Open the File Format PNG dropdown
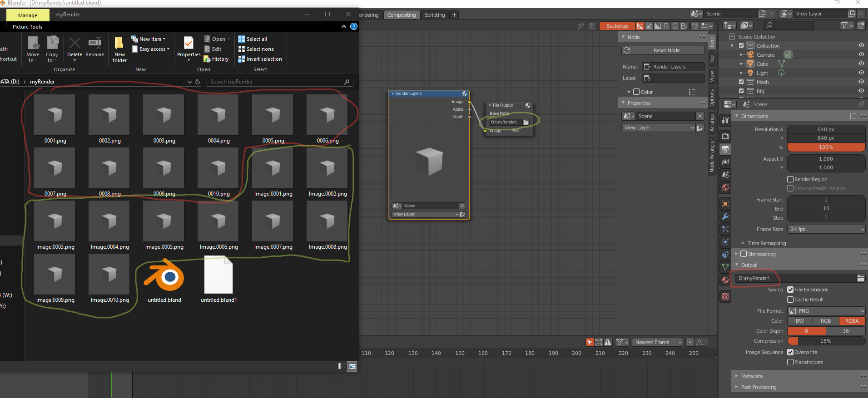This screenshot has height=398, width=868. pos(826,311)
